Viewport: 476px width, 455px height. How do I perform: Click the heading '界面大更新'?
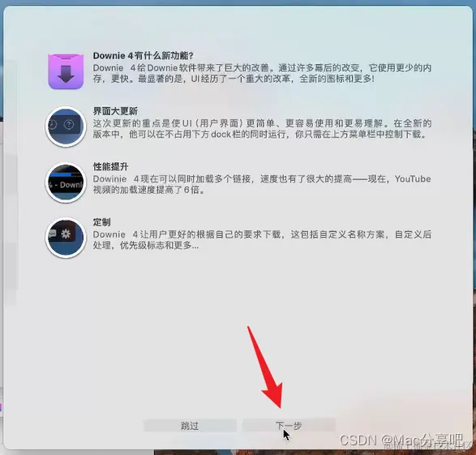pyautogui.click(x=115, y=111)
